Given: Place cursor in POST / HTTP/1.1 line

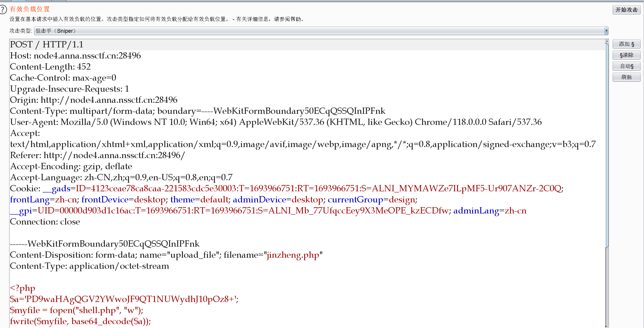Looking at the screenshot, I should (46, 45).
